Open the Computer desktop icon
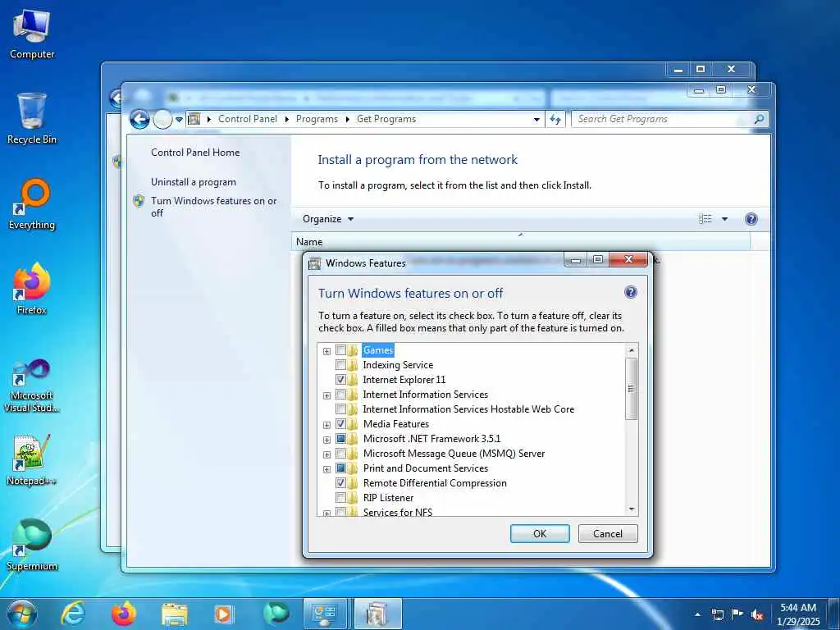The width and height of the screenshot is (840, 630). coord(32,34)
